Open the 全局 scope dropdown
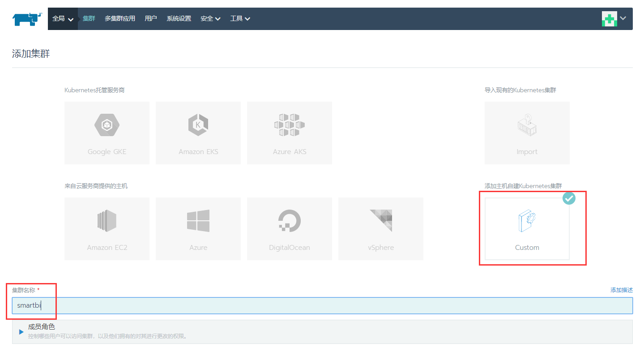644x352 pixels. point(63,19)
